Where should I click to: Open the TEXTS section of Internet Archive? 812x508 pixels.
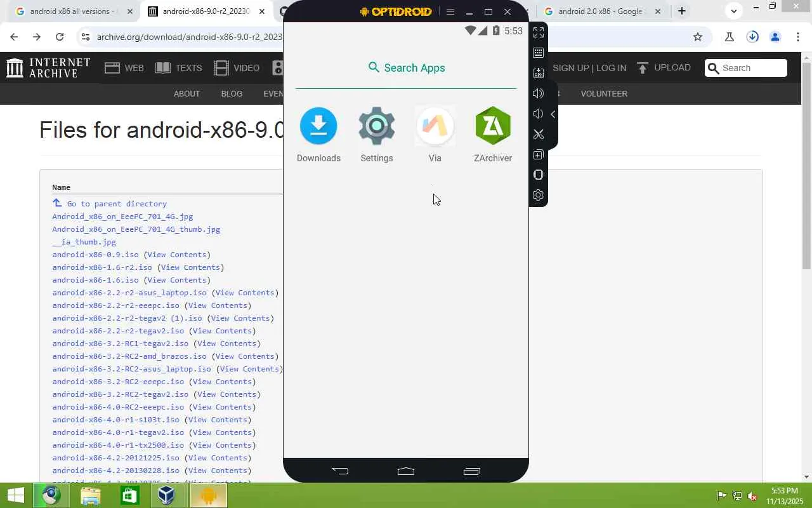tap(179, 68)
